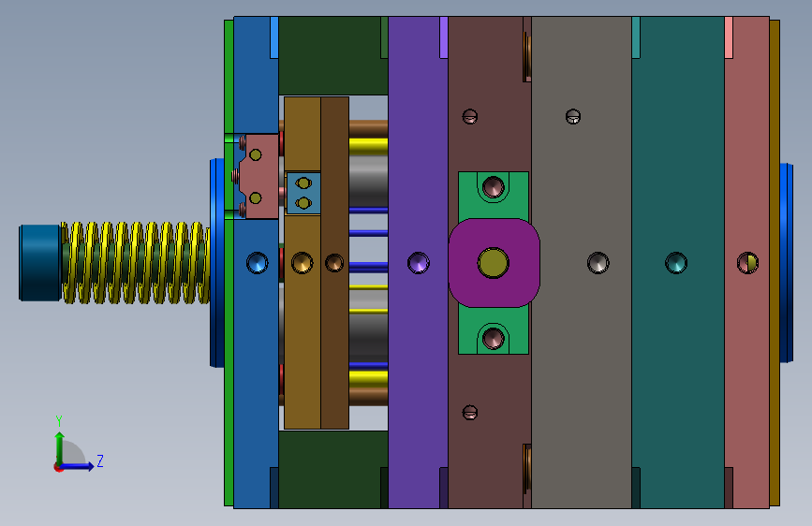Select the upper screw on the green bracket
812x526 pixels.
pyautogui.click(x=493, y=187)
